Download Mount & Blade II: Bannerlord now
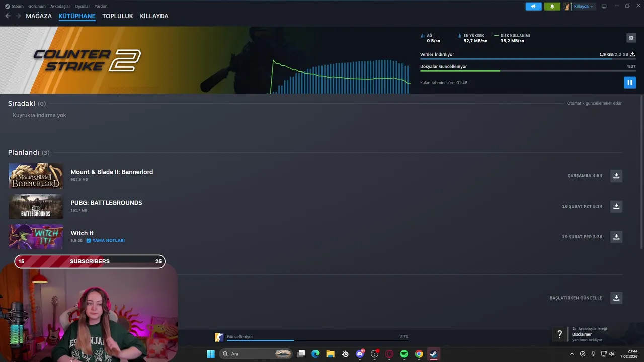Image resolution: width=644 pixels, height=362 pixels. (616, 175)
